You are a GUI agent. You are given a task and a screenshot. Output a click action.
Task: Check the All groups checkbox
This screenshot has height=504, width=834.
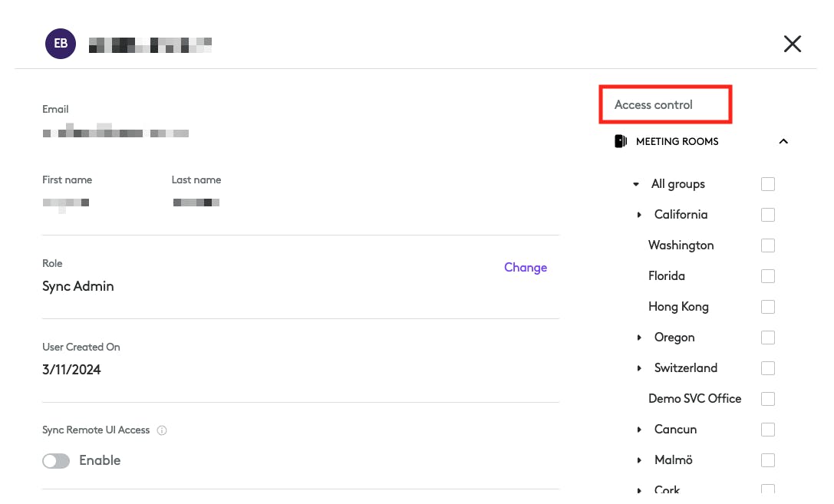[x=767, y=184]
